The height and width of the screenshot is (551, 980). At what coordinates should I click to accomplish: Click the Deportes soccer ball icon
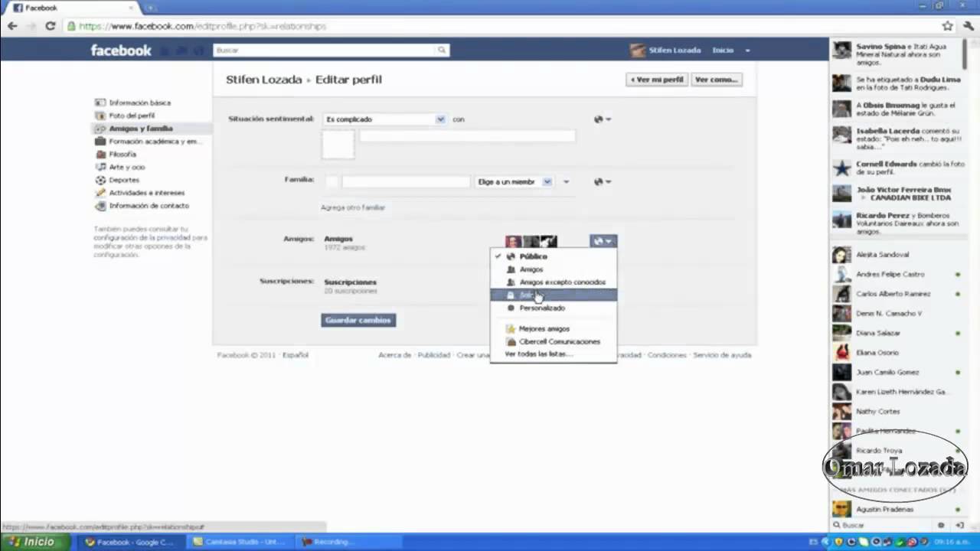pos(100,180)
